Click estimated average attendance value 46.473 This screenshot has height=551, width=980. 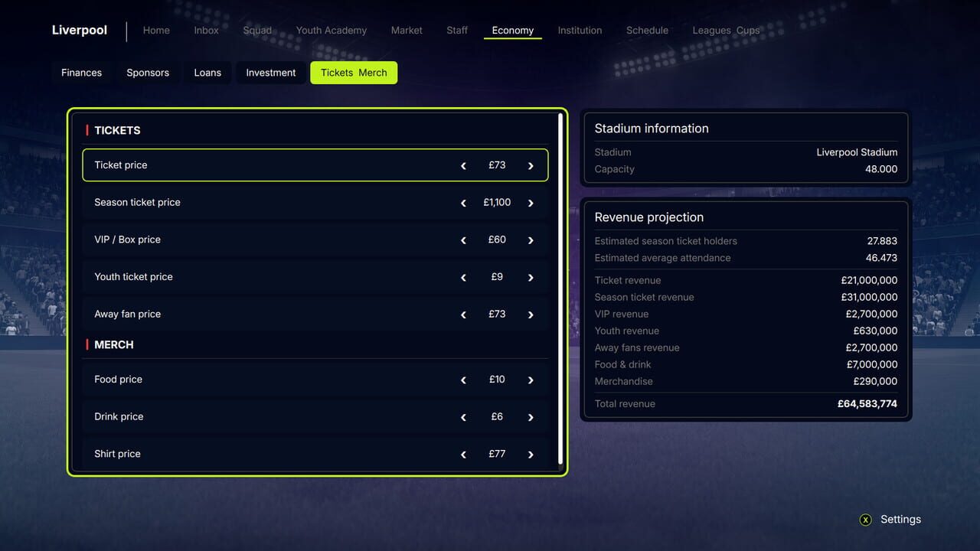882,258
